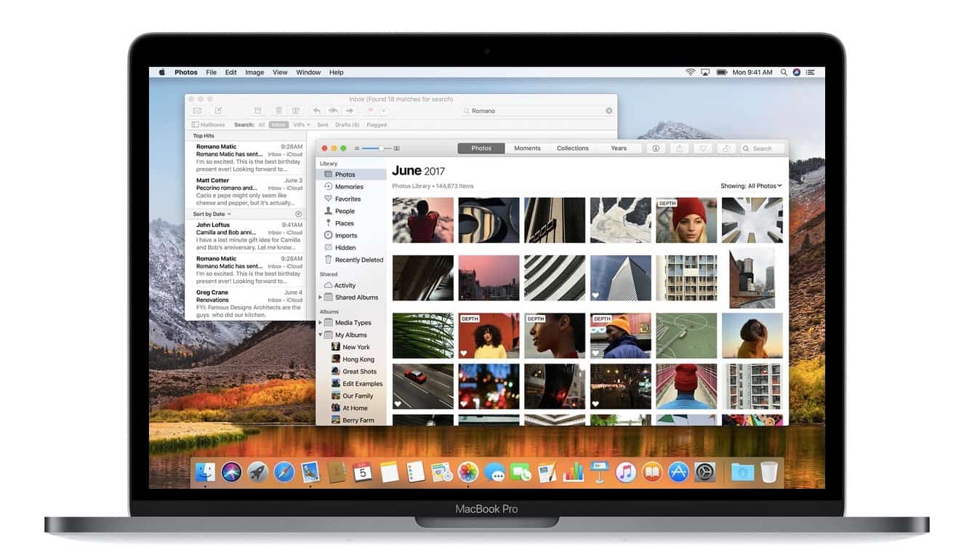
Task: Compose a new message in Mail
Action: pos(217,111)
